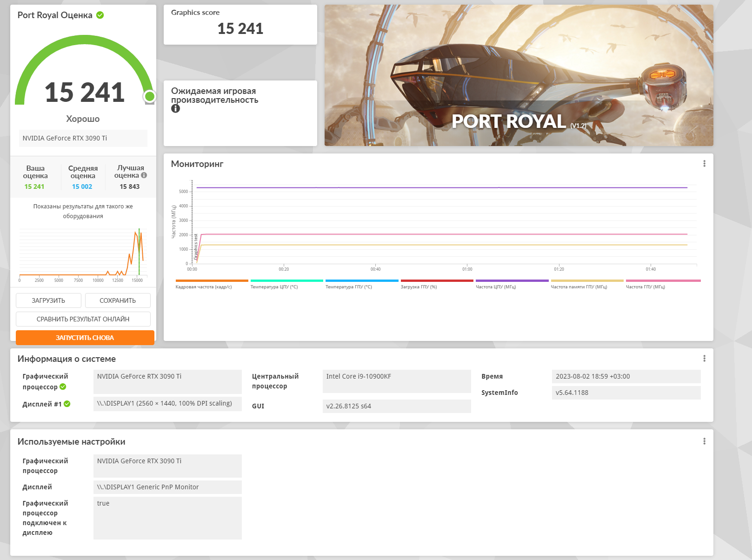
Task: Click the green knob on the score gauge
Action: point(150,96)
